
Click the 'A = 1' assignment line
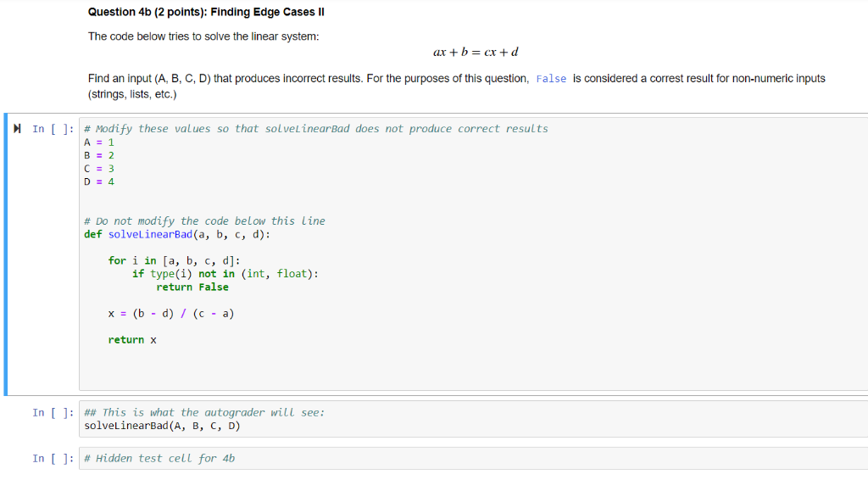click(x=99, y=142)
